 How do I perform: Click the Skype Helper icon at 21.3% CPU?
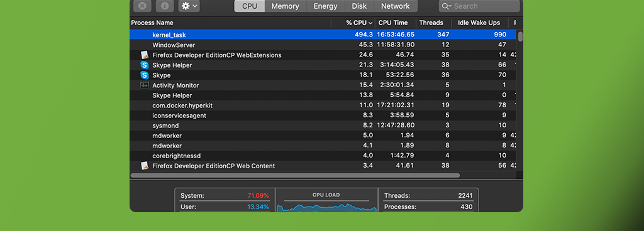[144, 65]
